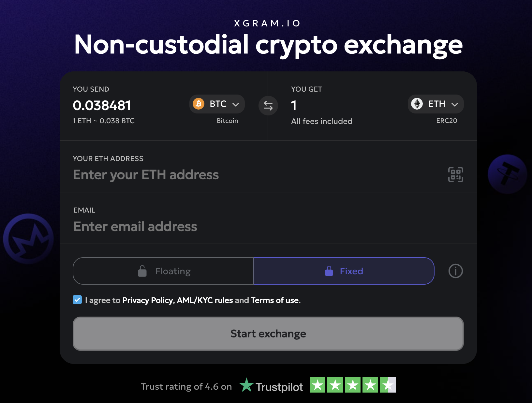Click the You Send amount 0.038481

(x=102, y=105)
